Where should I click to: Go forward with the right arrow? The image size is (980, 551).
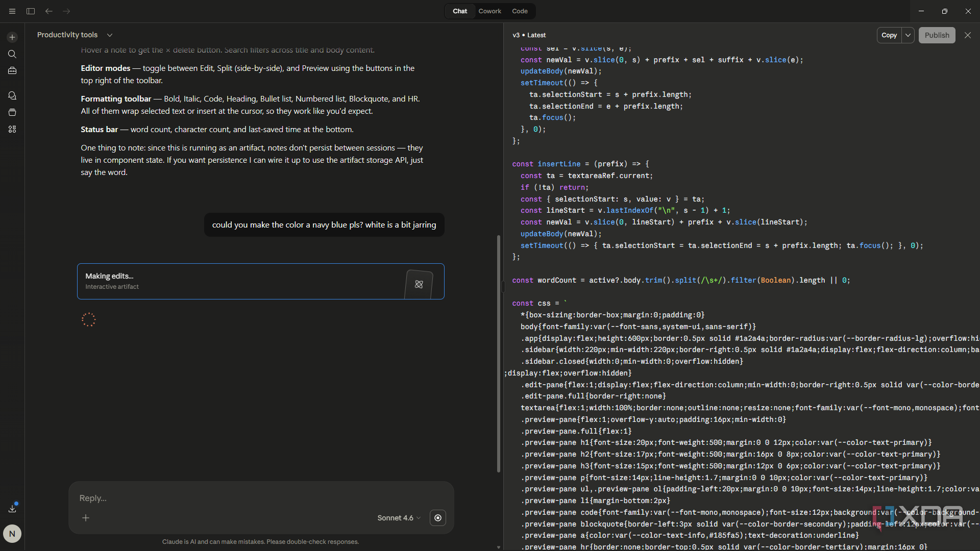click(66, 11)
